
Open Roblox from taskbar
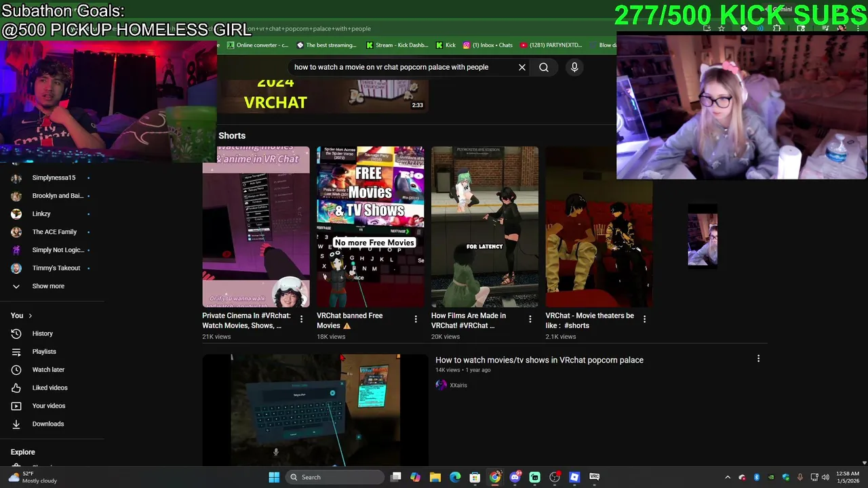[574, 477]
